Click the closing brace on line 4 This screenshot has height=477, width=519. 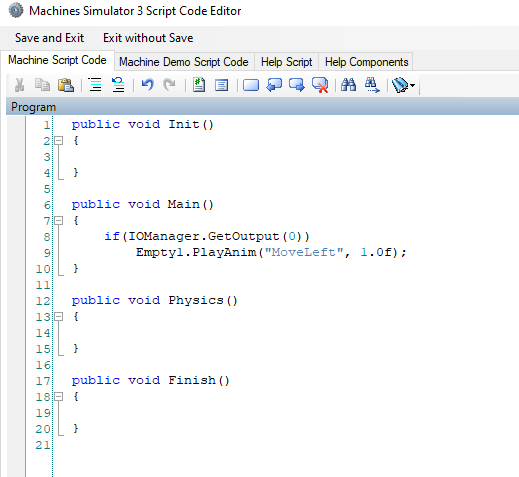tap(76, 172)
